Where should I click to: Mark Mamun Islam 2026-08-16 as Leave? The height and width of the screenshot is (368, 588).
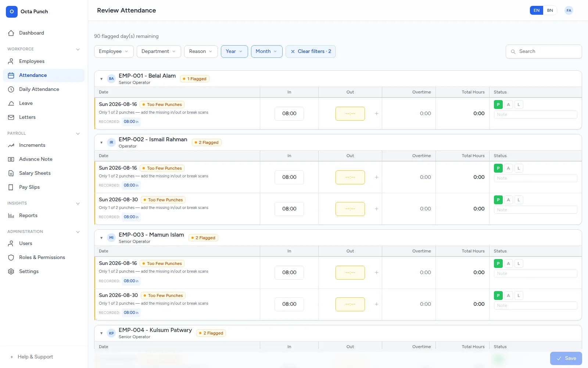point(519,263)
